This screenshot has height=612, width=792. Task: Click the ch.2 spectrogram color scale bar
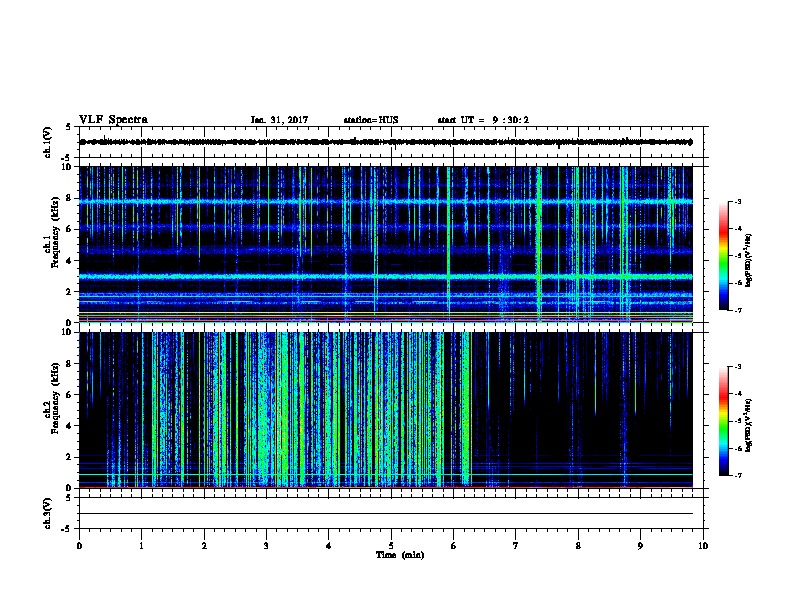point(724,421)
